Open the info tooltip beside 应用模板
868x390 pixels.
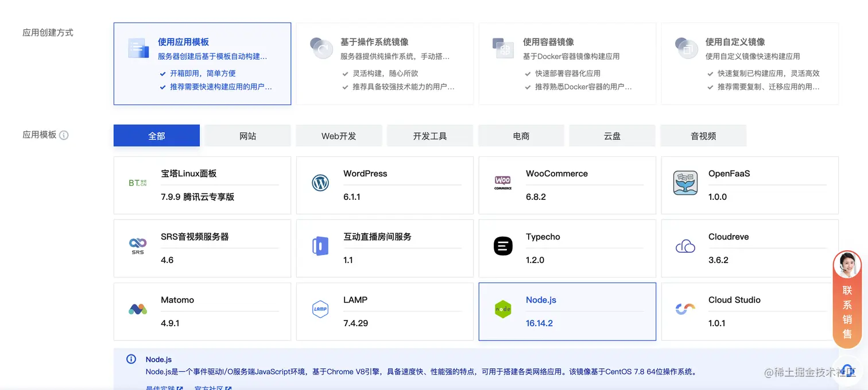pyautogui.click(x=64, y=135)
